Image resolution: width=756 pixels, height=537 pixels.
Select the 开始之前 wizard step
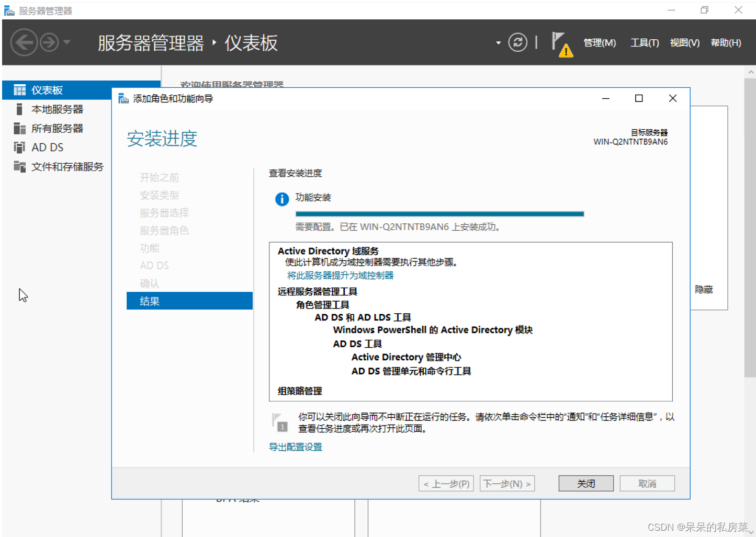159,178
